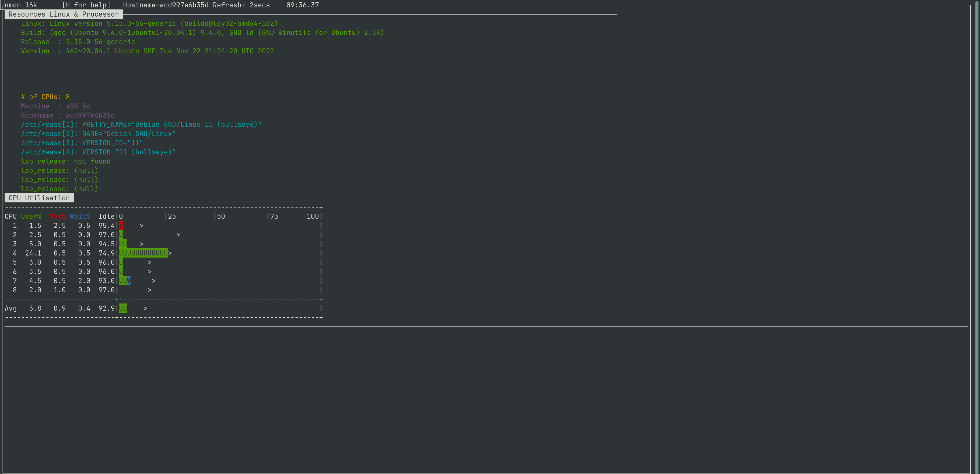Click the red Sys bar for CPU 1
Screen dimensions: 980x474
coord(121,226)
